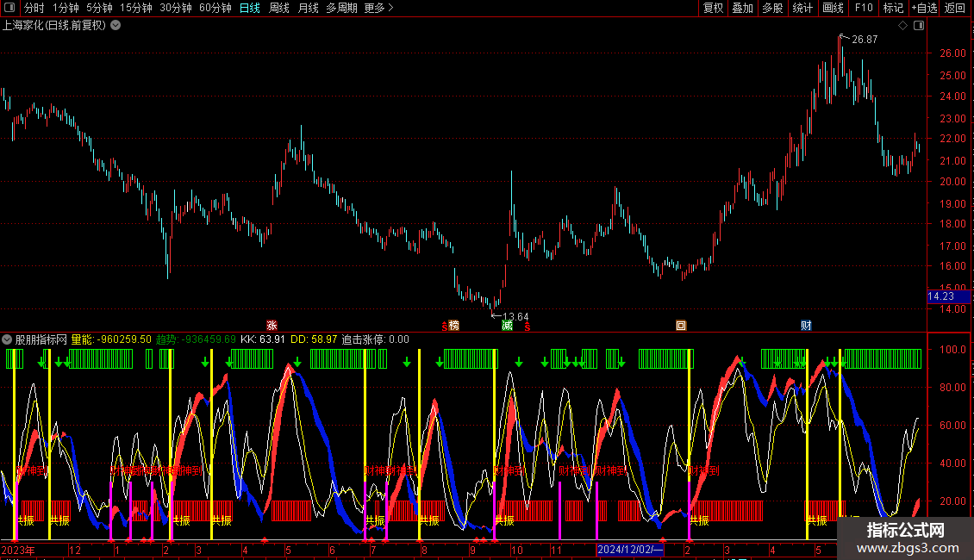974x560 pixels.
Task: Click the 趋势 value in indicator header
Action: 196,339
